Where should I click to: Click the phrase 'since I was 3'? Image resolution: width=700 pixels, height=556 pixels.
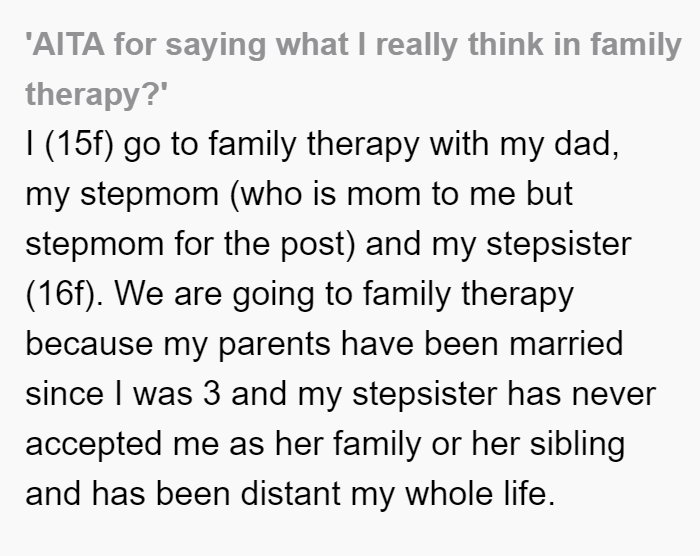[123, 393]
